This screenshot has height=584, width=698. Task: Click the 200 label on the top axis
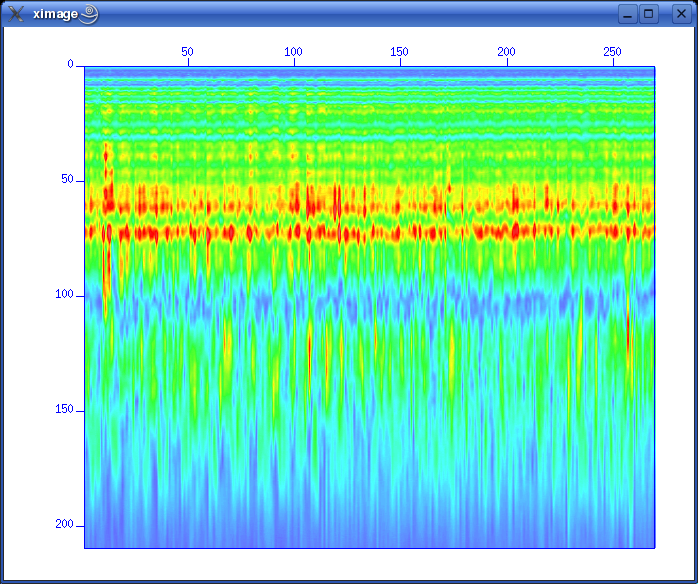click(506, 51)
